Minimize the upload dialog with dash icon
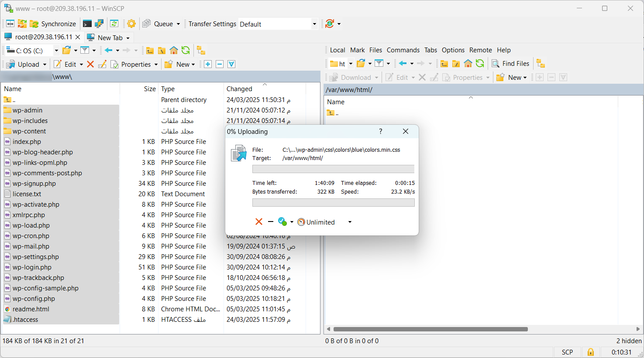Screen dimensions: 644x358 pos(271,222)
